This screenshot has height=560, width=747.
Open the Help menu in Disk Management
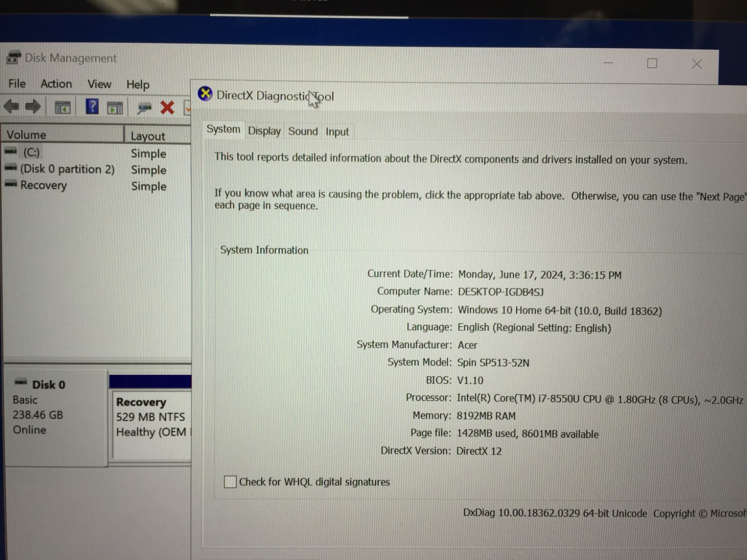tap(138, 84)
